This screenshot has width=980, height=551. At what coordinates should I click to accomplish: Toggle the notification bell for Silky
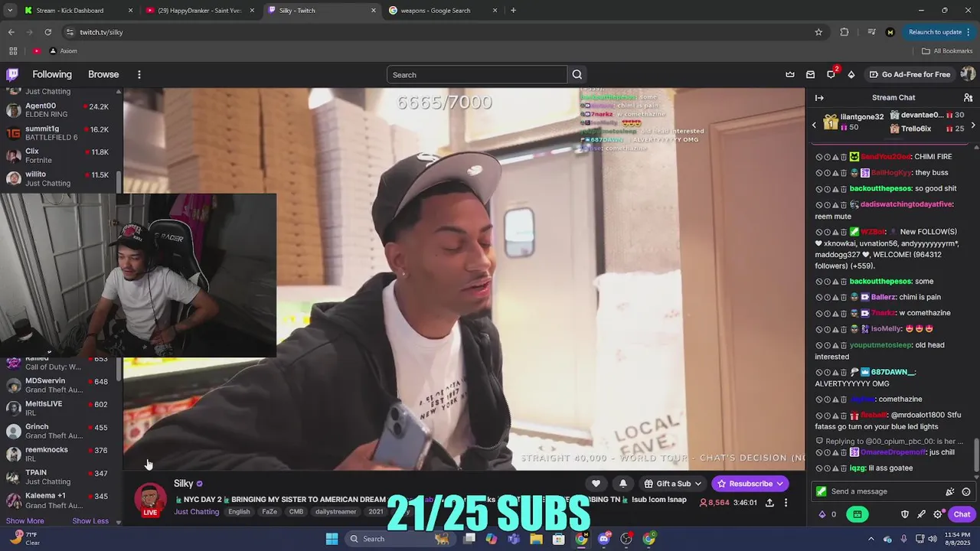(623, 483)
